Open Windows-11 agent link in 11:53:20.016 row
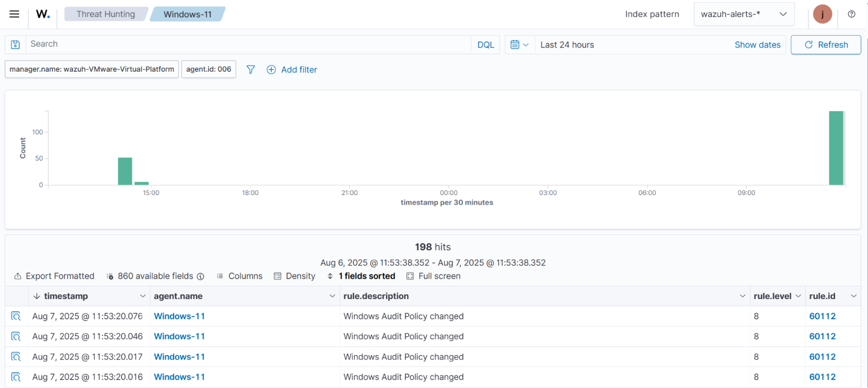This screenshot has width=868, height=388. [179, 377]
